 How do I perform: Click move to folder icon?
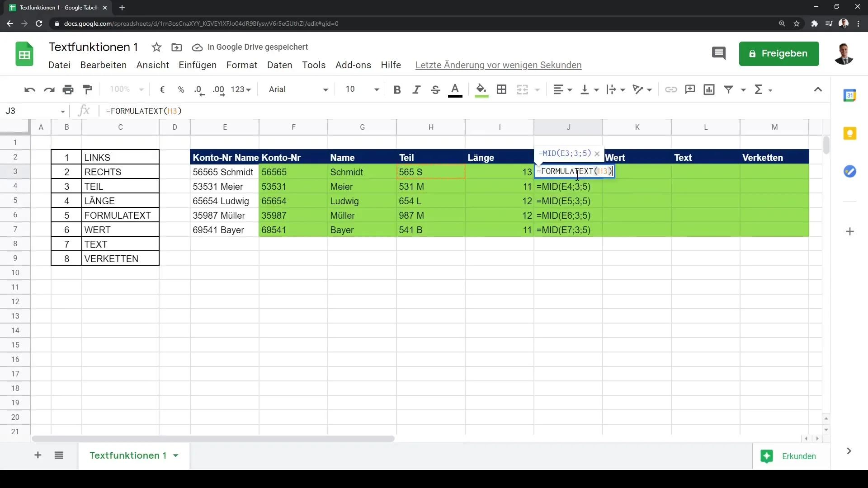point(177,47)
